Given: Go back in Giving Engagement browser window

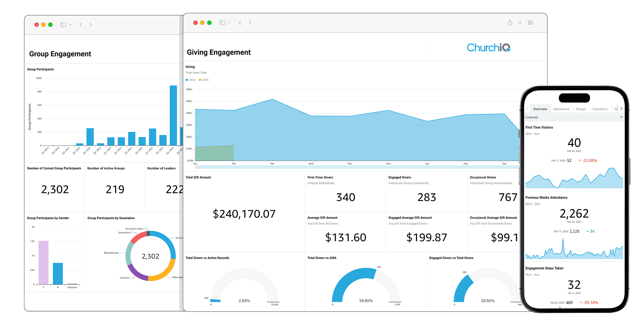Looking at the screenshot, I should pos(240,23).
